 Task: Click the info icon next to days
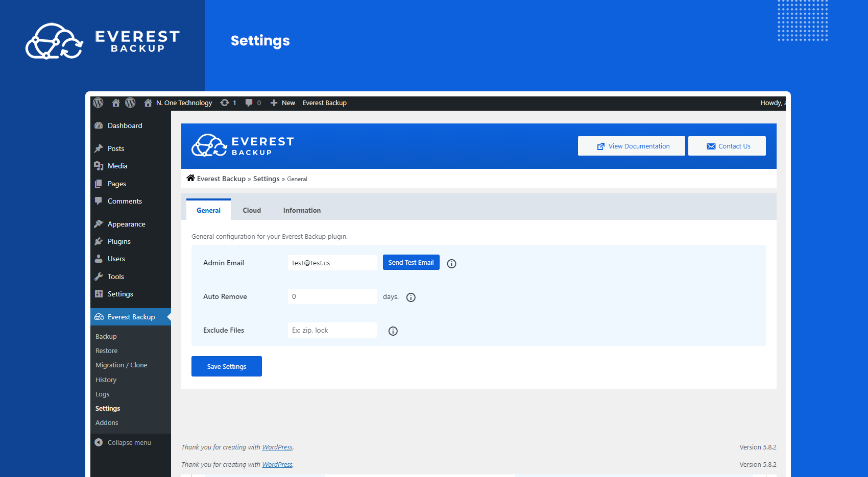(x=411, y=297)
